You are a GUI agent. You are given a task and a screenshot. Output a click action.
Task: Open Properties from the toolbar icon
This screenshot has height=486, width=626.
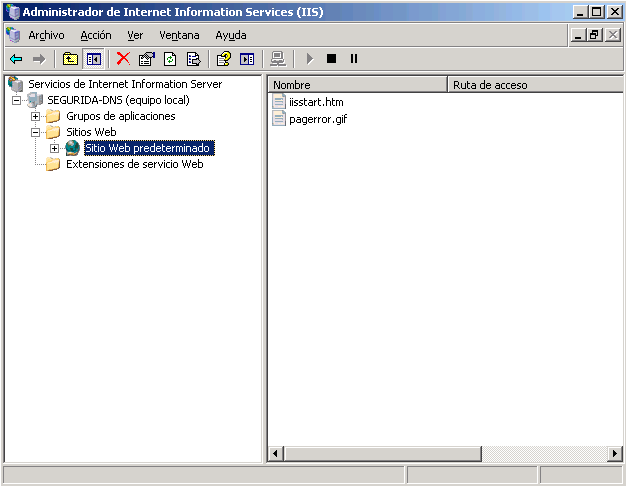pyautogui.click(x=147, y=59)
